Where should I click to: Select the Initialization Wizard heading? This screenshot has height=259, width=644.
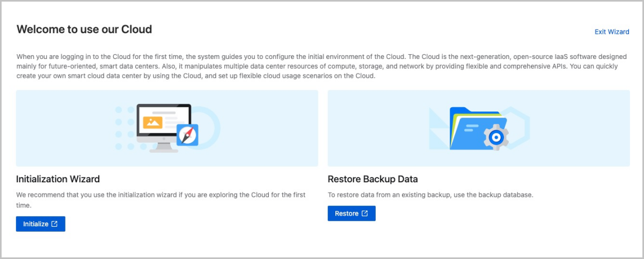coord(58,179)
